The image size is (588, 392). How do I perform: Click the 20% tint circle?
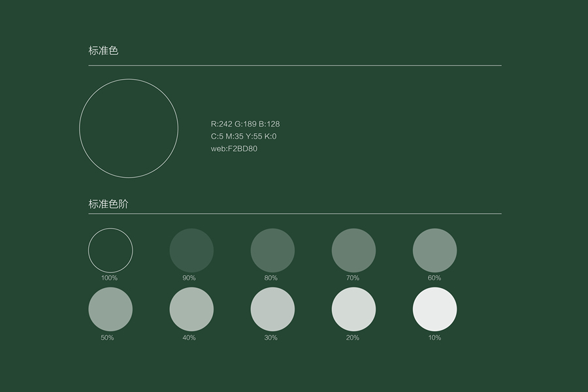coord(353,309)
